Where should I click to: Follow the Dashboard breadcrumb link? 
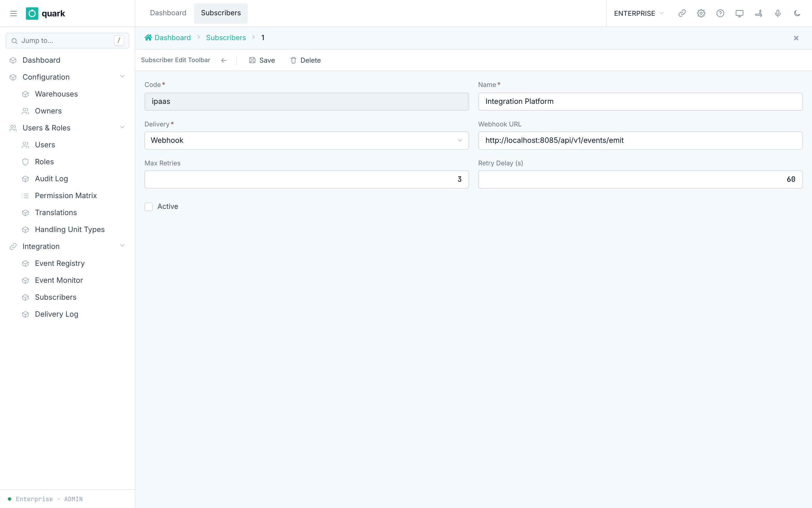(x=173, y=38)
